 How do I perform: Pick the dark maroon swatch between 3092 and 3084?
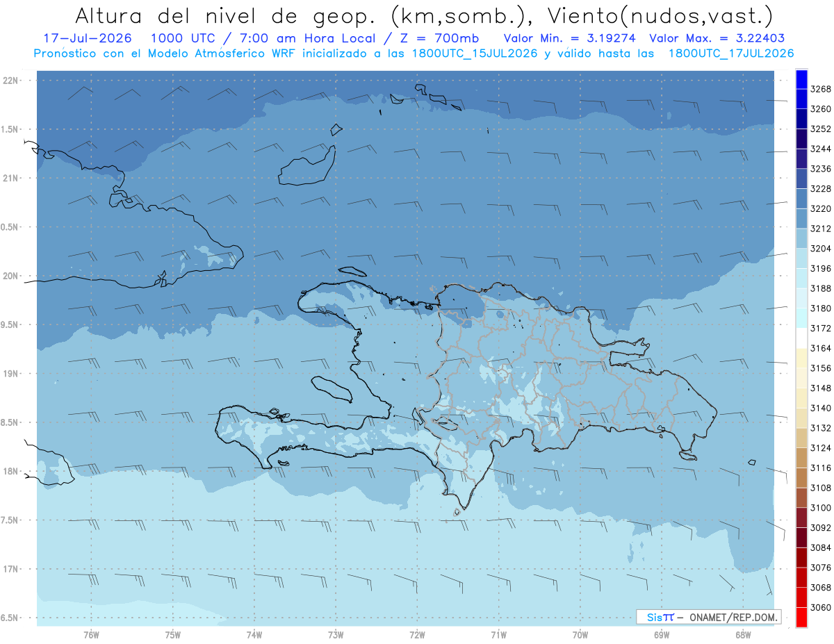pyautogui.click(x=801, y=538)
